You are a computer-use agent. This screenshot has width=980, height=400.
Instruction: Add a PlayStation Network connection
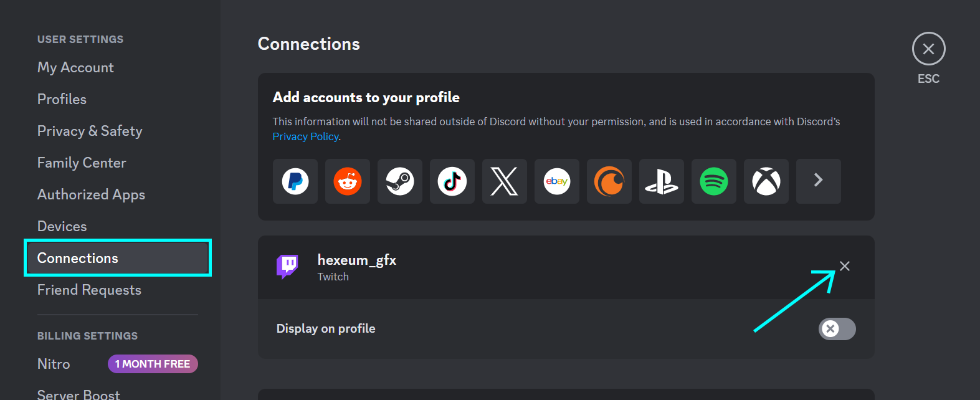pyautogui.click(x=661, y=181)
